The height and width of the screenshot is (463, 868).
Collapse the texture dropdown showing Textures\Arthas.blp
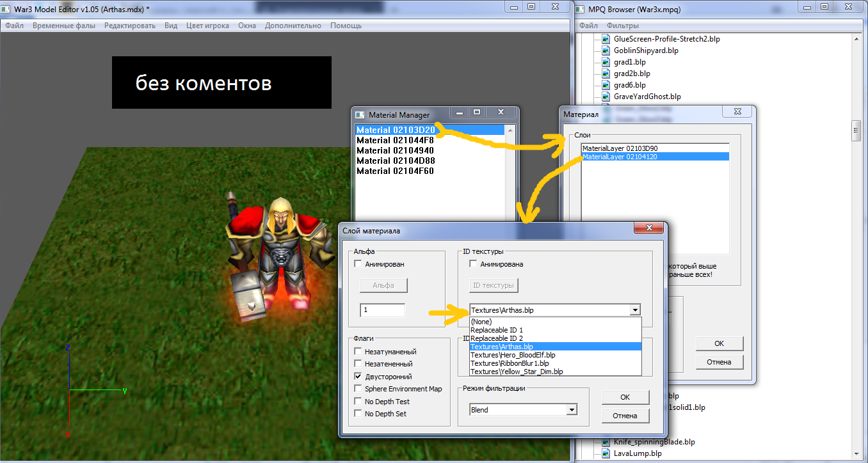coord(634,310)
